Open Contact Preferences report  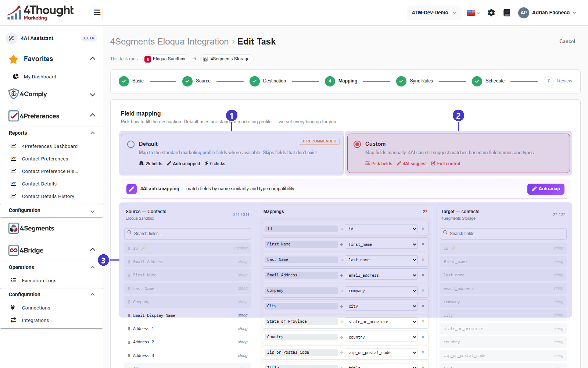[x=45, y=159]
